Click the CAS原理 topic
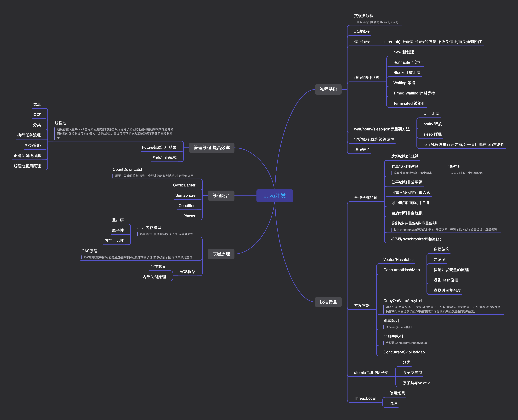This screenshot has width=518, height=420. point(89,251)
